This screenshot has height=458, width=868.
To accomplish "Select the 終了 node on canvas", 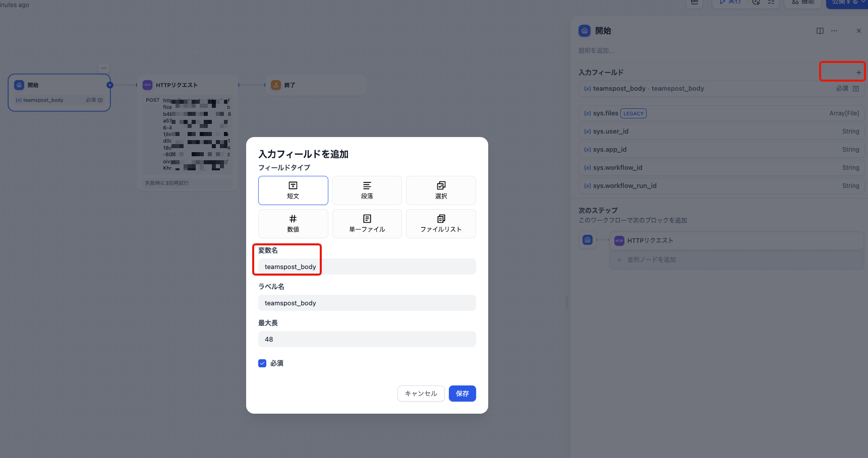I will (x=316, y=85).
